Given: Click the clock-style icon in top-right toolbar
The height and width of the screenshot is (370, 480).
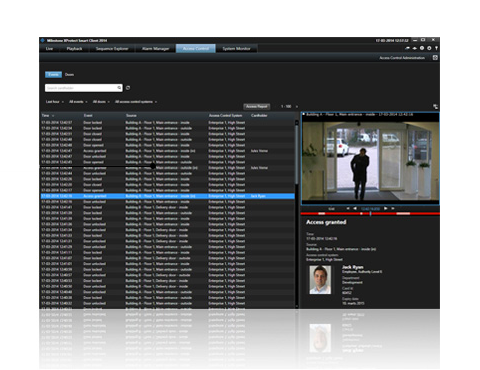Looking at the screenshot, I should click(x=429, y=48).
